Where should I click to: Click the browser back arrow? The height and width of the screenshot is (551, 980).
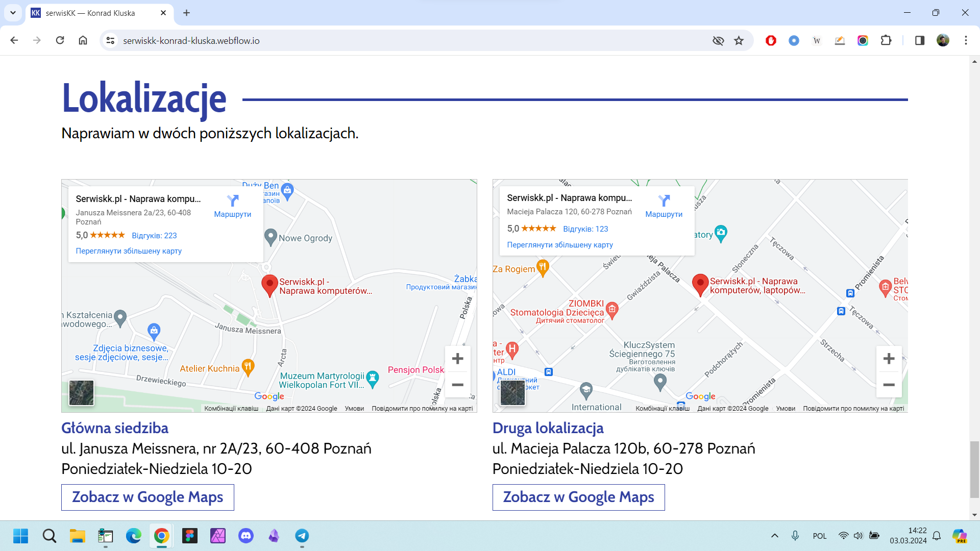pos(14,40)
